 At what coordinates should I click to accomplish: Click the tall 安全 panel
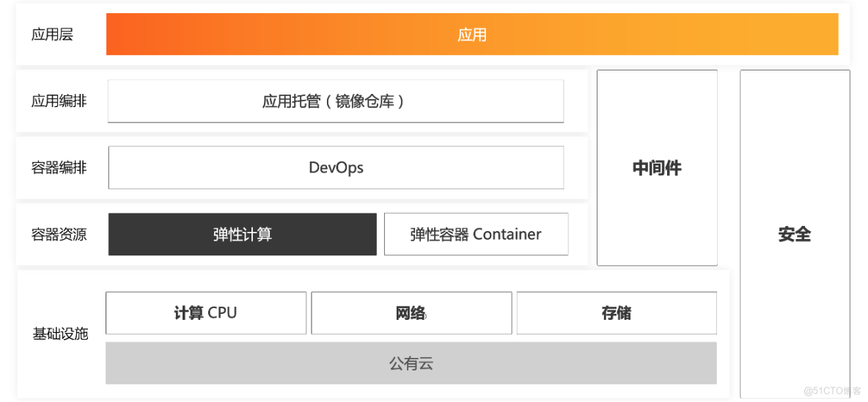(795, 235)
